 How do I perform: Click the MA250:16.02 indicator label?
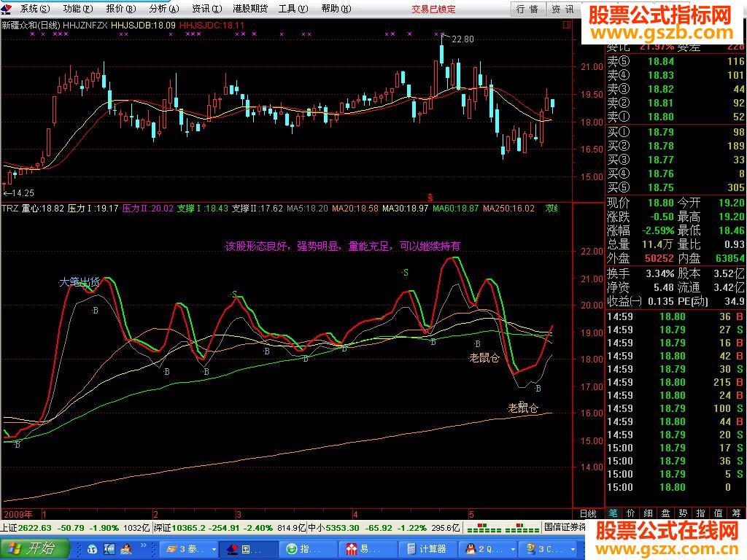pos(508,209)
